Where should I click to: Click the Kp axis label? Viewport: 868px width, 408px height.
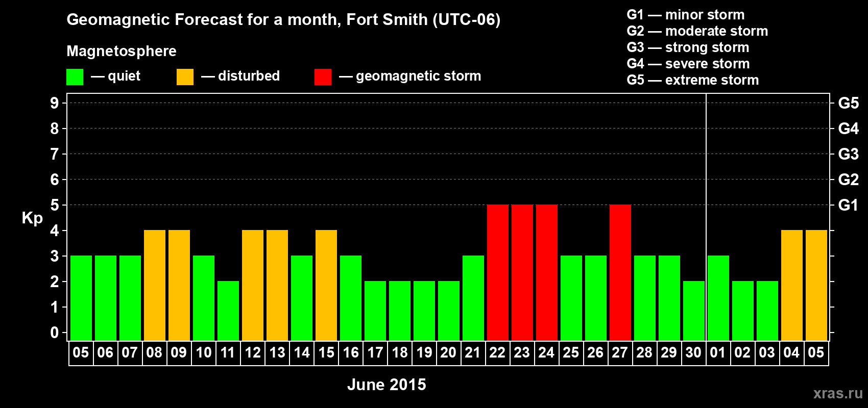click(x=32, y=218)
